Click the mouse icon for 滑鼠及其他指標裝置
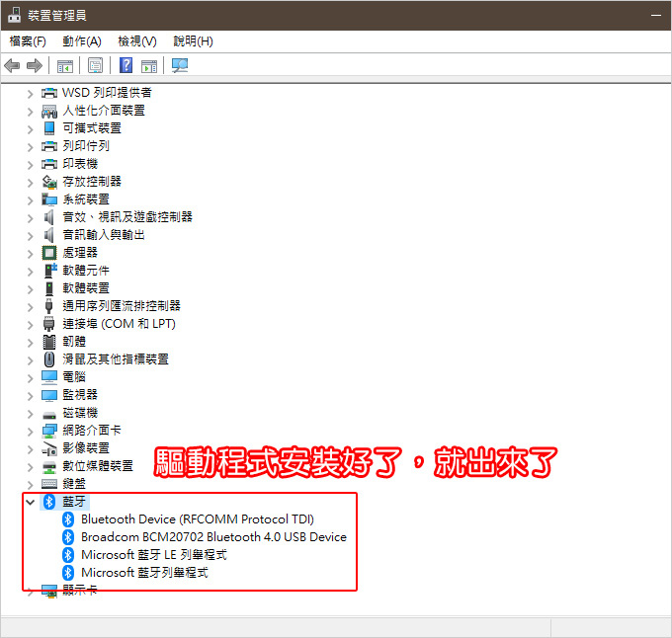 click(x=49, y=359)
